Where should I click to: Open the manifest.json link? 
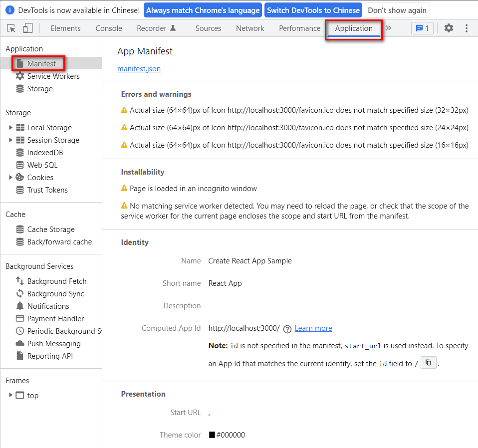tap(139, 69)
